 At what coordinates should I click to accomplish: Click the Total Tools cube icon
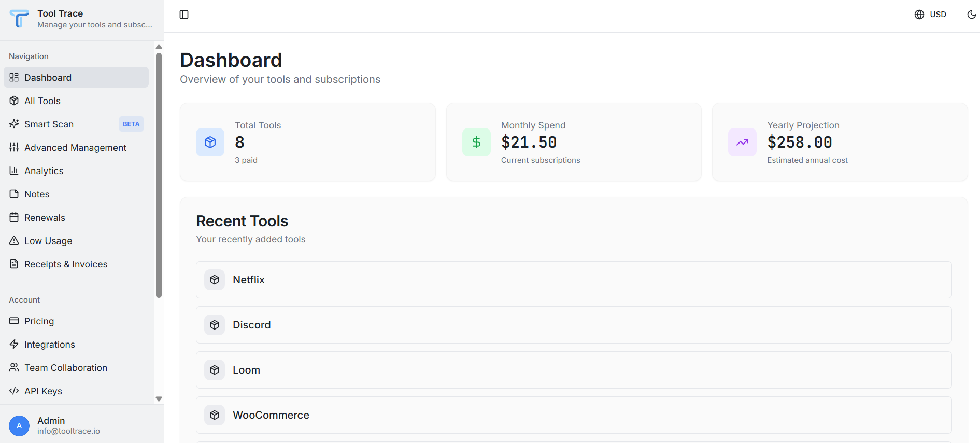(x=210, y=142)
